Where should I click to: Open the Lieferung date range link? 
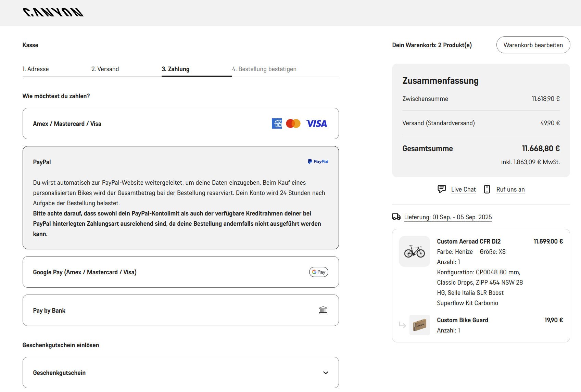click(x=448, y=217)
